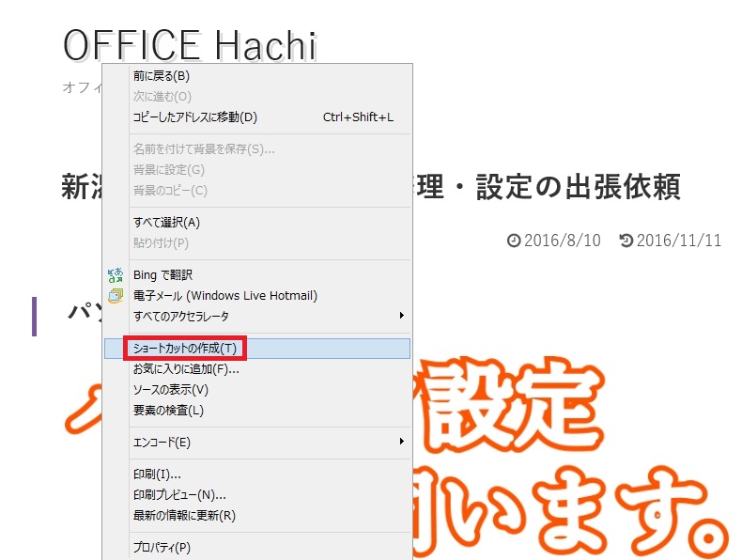Click the update-history icon beside 2016/11/11

pos(626,241)
